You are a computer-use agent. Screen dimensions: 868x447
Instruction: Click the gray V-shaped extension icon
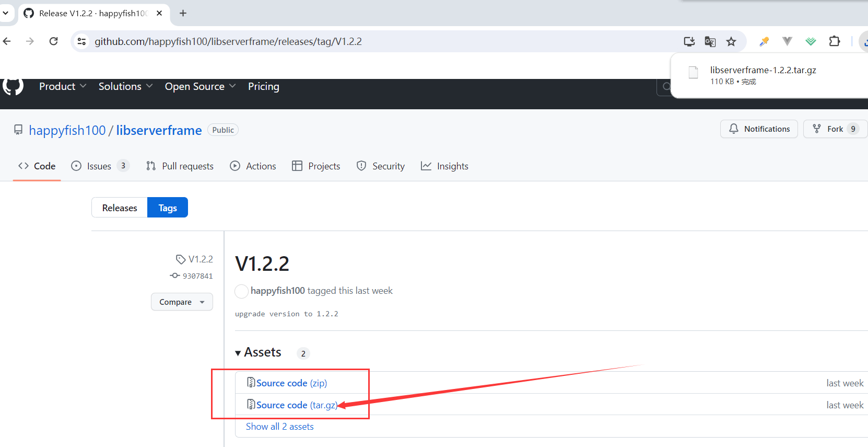coord(787,41)
